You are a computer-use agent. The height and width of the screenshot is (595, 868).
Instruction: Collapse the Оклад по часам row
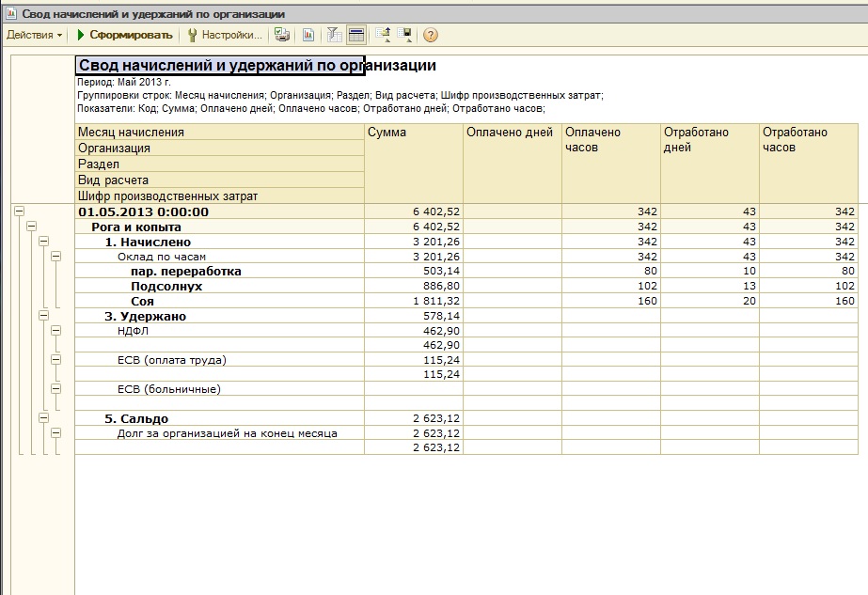(55, 256)
